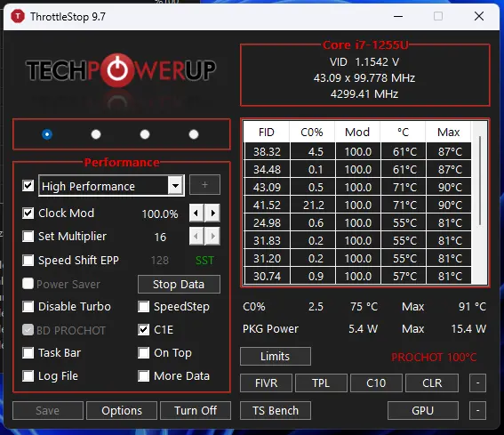Increase Clock Mod with right arrow
The image size is (504, 435).
tap(212, 213)
